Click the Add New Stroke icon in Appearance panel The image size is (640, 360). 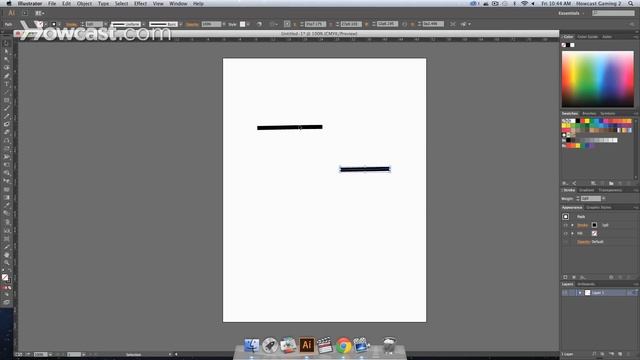point(565,277)
